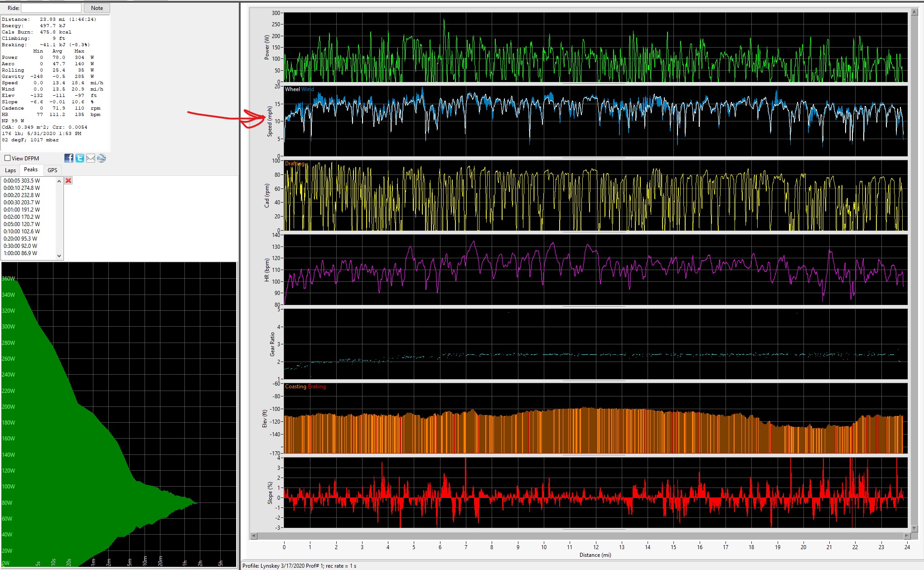Screen dimensions: 924x570
Task: Click the 82 degF 1017 mbar line
Action: tap(30, 140)
